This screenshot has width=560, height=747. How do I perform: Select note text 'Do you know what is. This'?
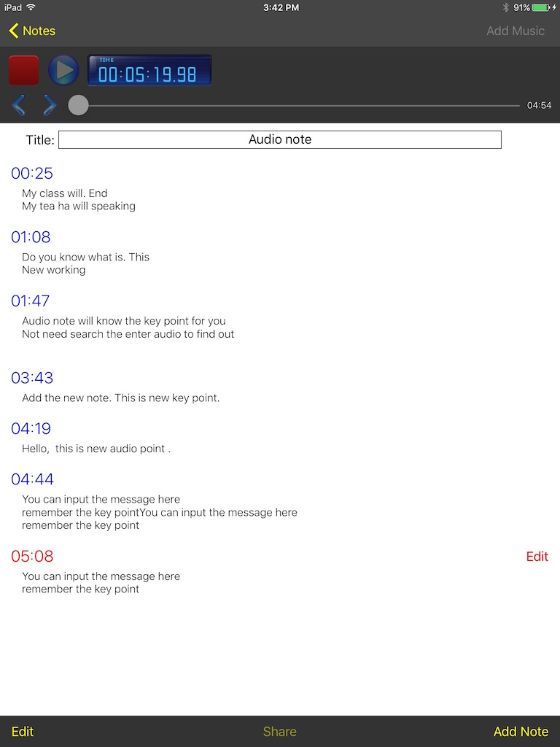click(x=86, y=257)
